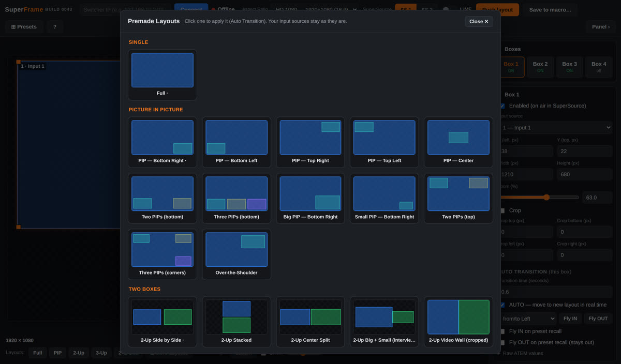
Task: Enable Fly IN on preset recall
Action: (502, 331)
